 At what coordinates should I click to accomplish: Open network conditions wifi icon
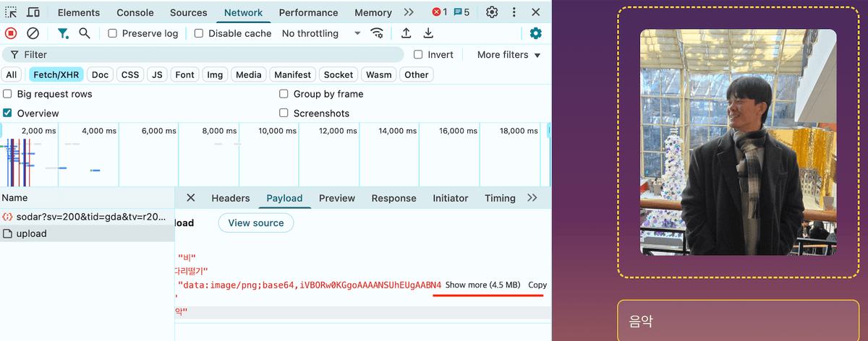377,33
